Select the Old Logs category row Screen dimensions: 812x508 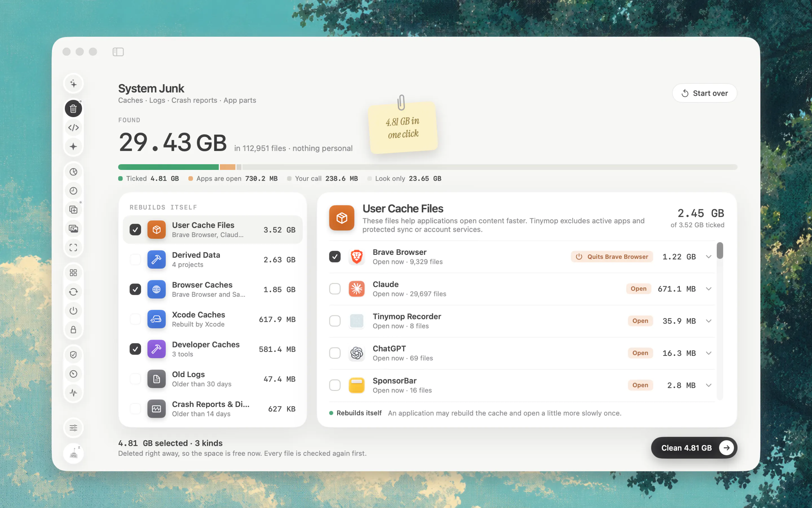(x=213, y=379)
